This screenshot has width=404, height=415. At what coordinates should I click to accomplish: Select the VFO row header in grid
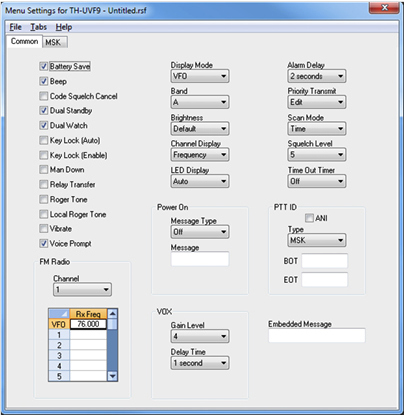click(x=59, y=324)
